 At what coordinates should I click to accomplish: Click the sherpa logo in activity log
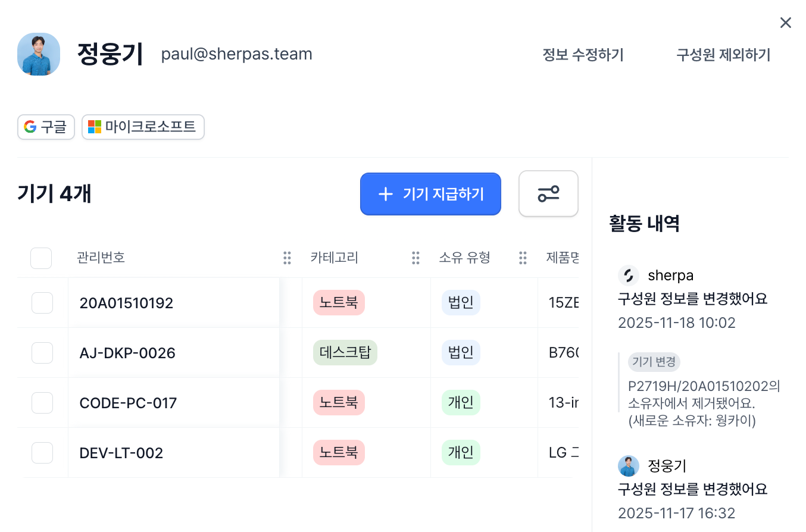[x=629, y=276]
